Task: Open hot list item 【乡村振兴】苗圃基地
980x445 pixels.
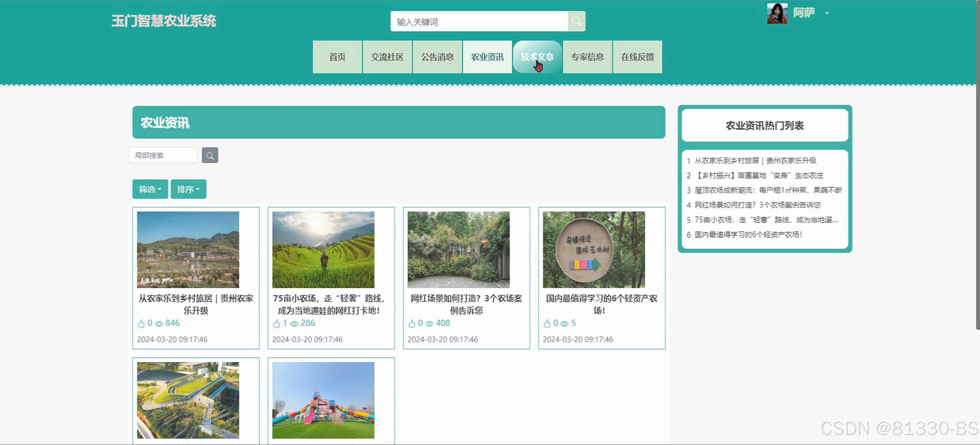Action: click(759, 175)
